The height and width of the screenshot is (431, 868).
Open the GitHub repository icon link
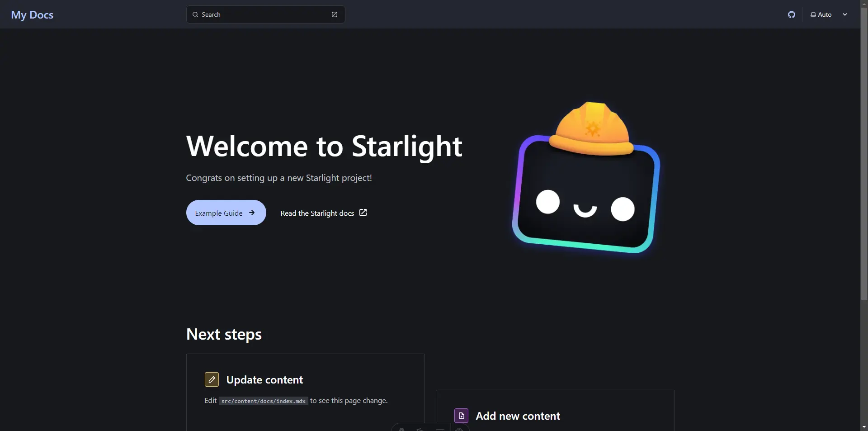pos(791,14)
